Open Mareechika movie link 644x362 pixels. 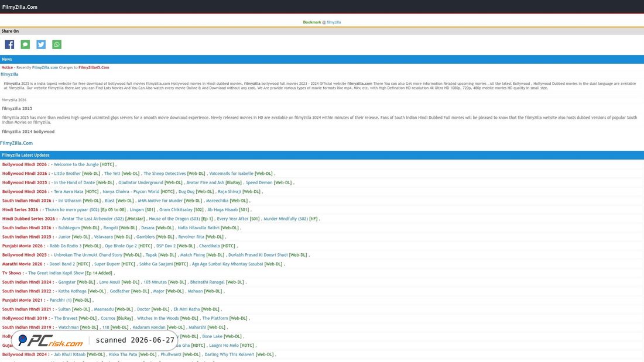point(217,201)
